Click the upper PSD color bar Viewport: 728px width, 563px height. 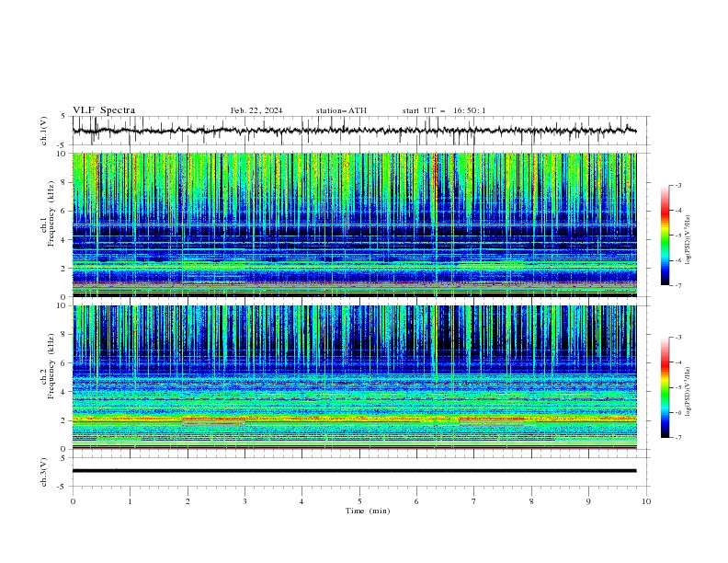[665, 236]
